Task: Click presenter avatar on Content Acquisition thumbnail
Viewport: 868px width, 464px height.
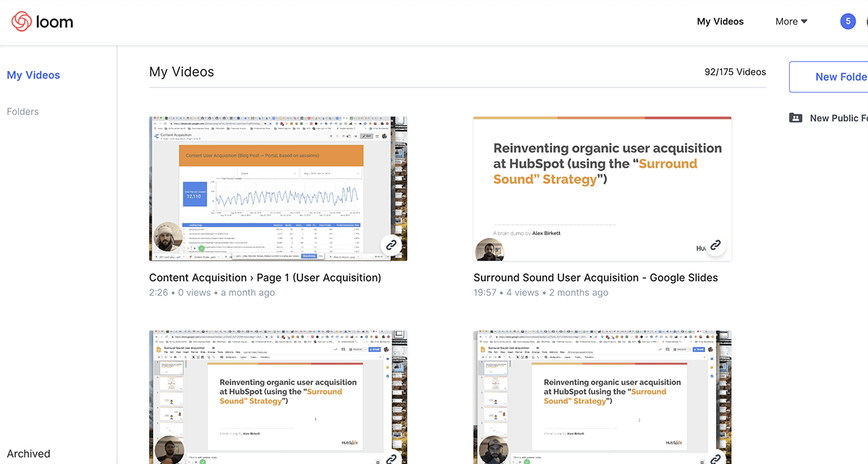Action: tap(169, 237)
